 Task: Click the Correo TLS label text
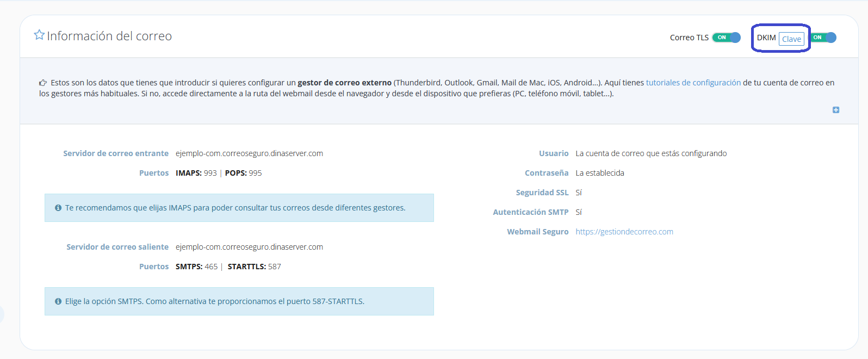pos(689,38)
